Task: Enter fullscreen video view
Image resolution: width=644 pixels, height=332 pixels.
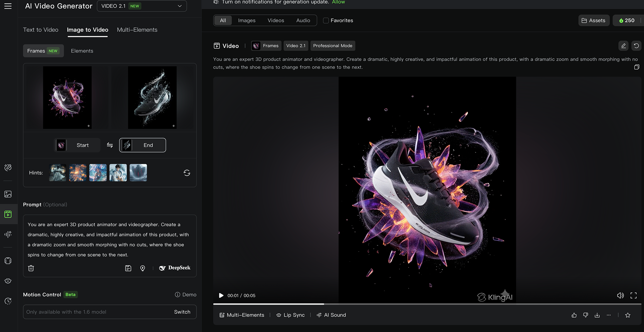Action: 634,295
